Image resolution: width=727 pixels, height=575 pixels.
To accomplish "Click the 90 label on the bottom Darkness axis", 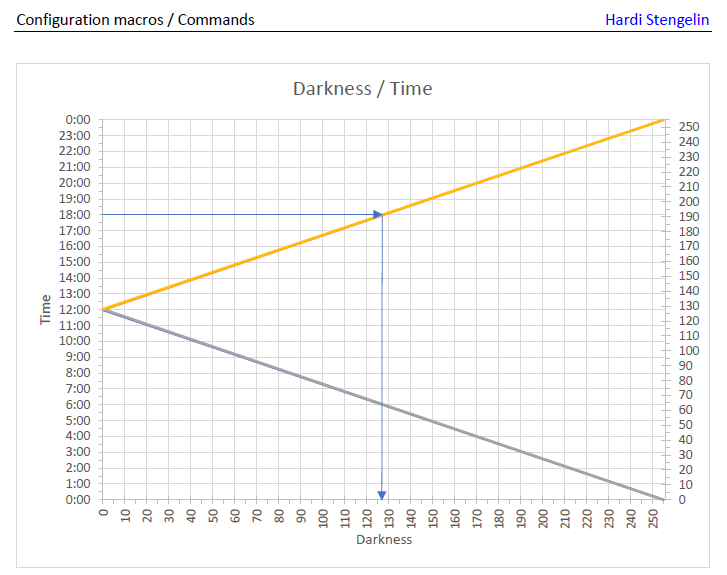I will tap(301, 516).
